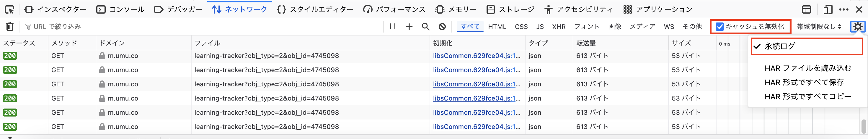Disable cache checkbox (キャッシュを無効化)

click(x=719, y=26)
